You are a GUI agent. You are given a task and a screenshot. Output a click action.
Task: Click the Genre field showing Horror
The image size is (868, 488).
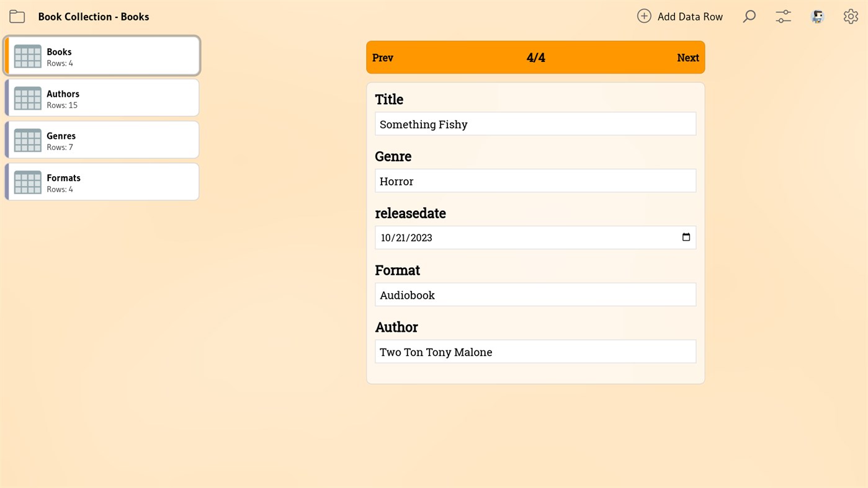[535, 180]
